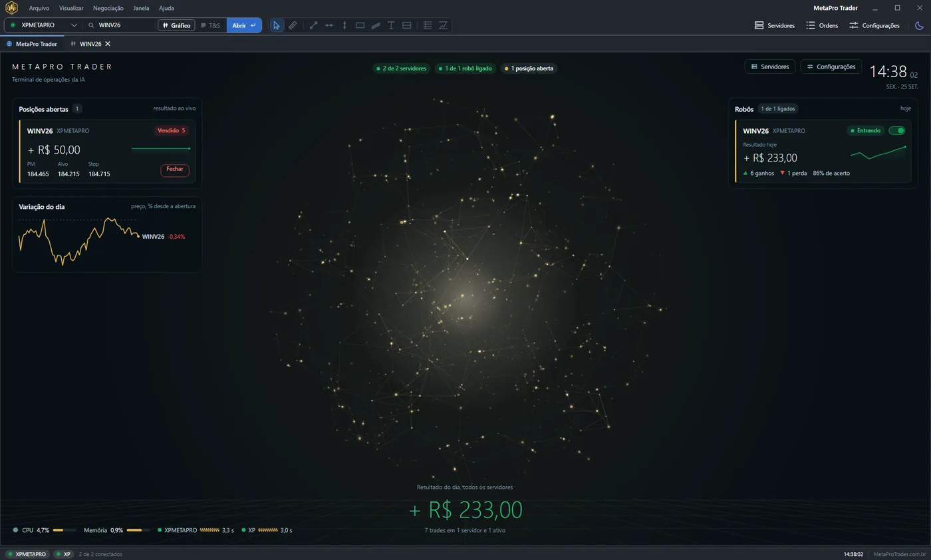Switch to the WINV26 tab

click(90, 44)
